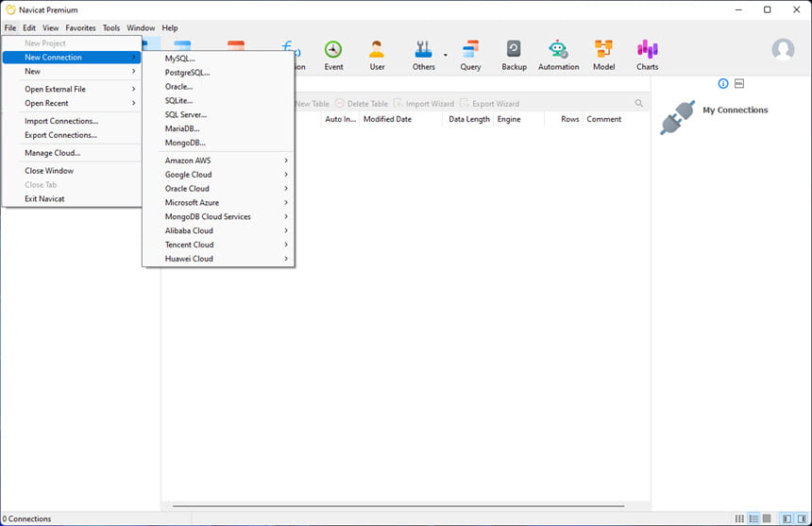812x526 pixels.
Task: Switch to list view in status bar
Action: tap(754, 518)
